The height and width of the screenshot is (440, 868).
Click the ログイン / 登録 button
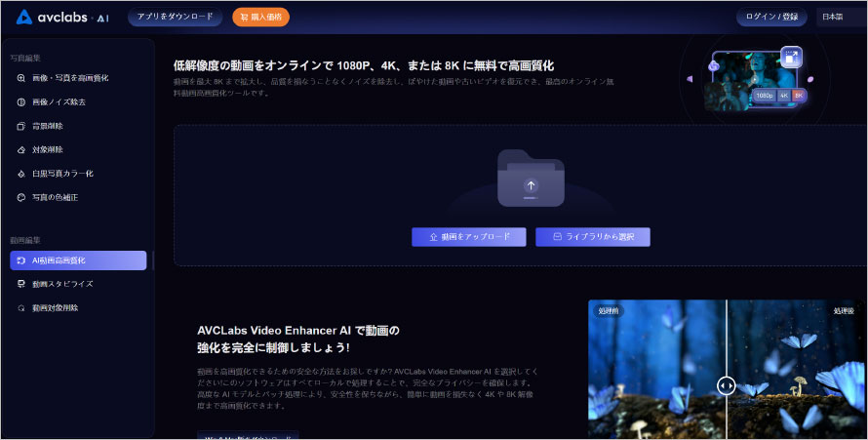click(771, 17)
